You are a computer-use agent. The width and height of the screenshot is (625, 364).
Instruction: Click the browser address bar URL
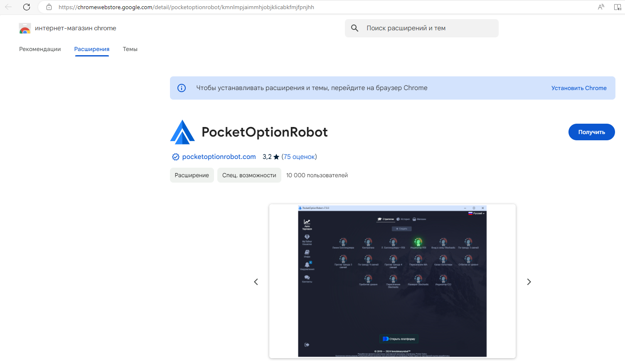click(186, 7)
